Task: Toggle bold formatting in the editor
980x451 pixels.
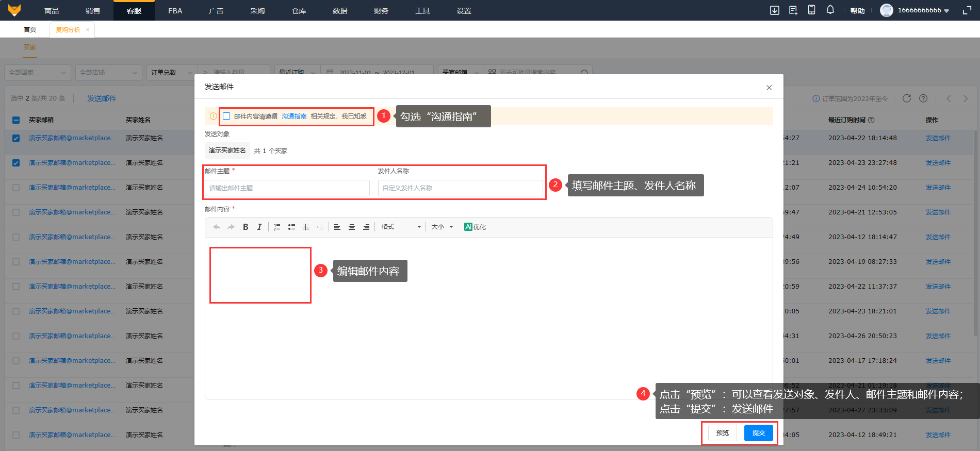Action: (246, 227)
